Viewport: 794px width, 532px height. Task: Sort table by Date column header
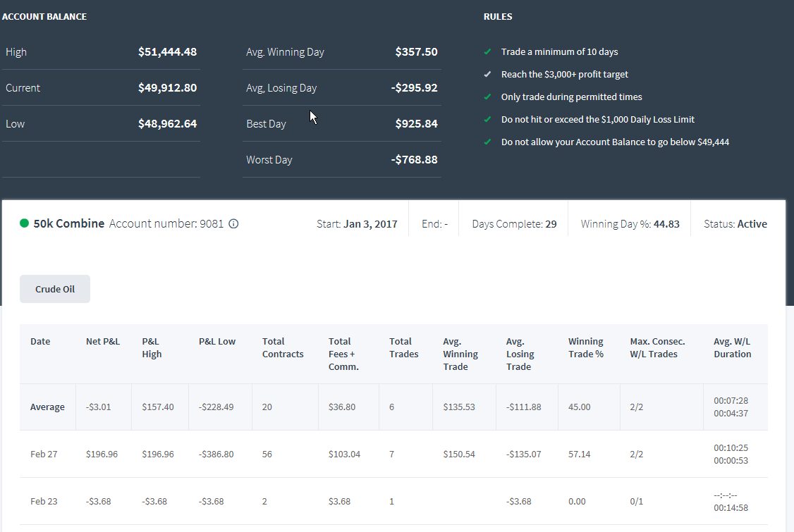[40, 341]
